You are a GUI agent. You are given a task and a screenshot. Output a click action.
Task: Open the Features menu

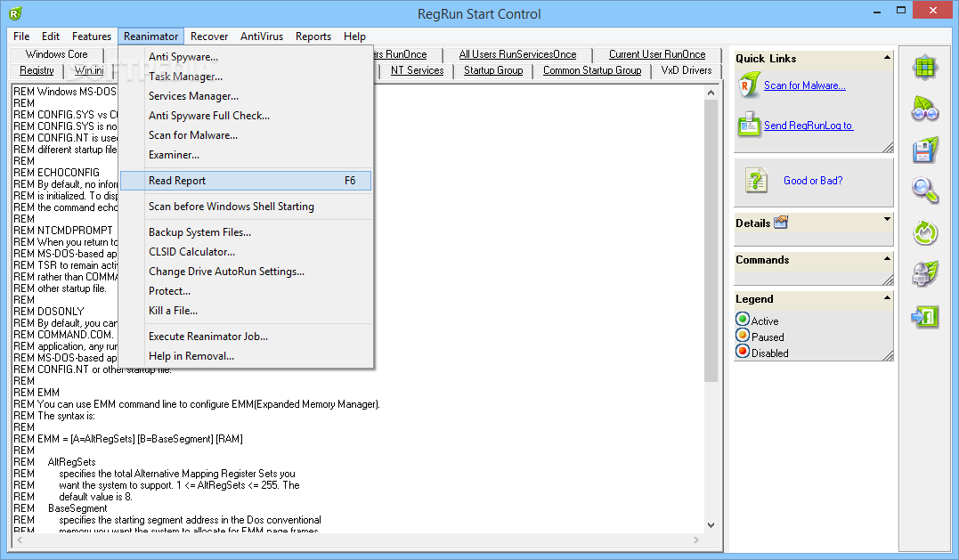pos(92,37)
